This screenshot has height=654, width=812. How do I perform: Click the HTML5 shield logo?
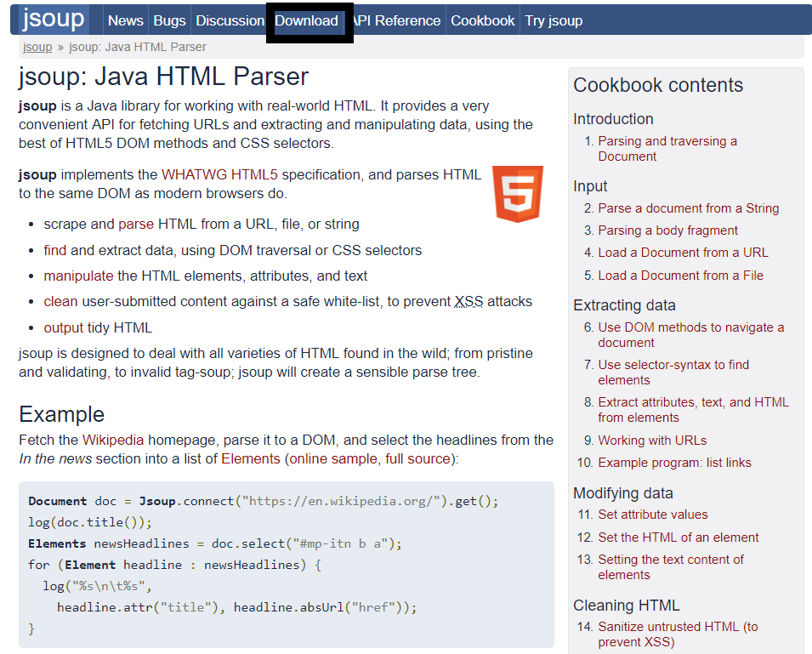point(518,194)
